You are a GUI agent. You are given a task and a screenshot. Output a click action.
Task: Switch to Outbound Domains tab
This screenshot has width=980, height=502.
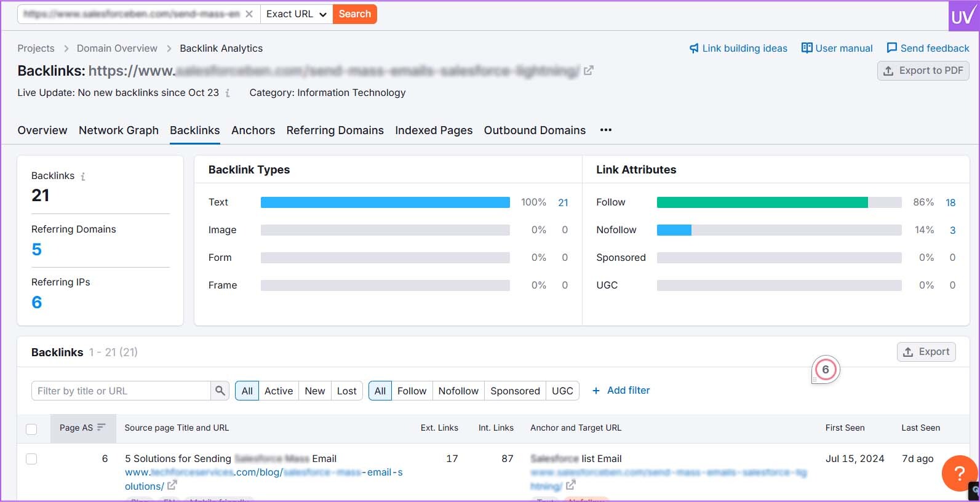[x=535, y=130]
